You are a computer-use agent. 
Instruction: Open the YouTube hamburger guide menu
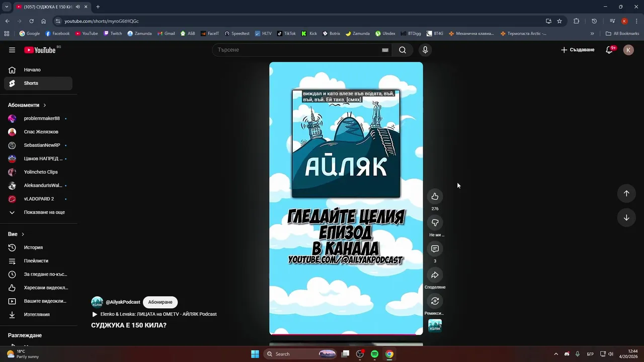point(12,50)
